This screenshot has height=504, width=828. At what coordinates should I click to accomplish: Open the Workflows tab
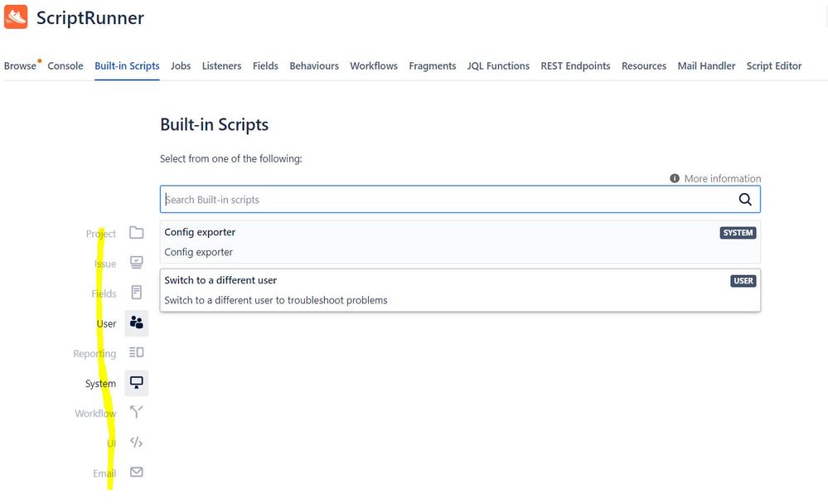374,66
